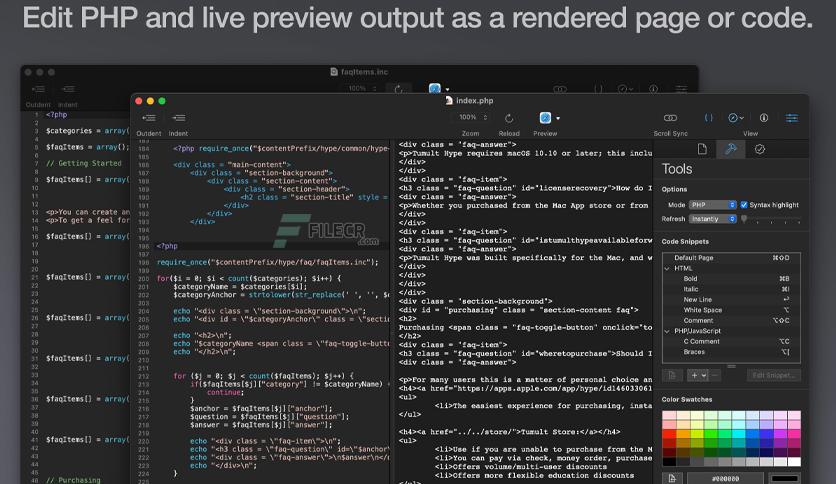Toggle the Syntax highlight checkbox
The image size is (836, 484).
click(x=744, y=205)
